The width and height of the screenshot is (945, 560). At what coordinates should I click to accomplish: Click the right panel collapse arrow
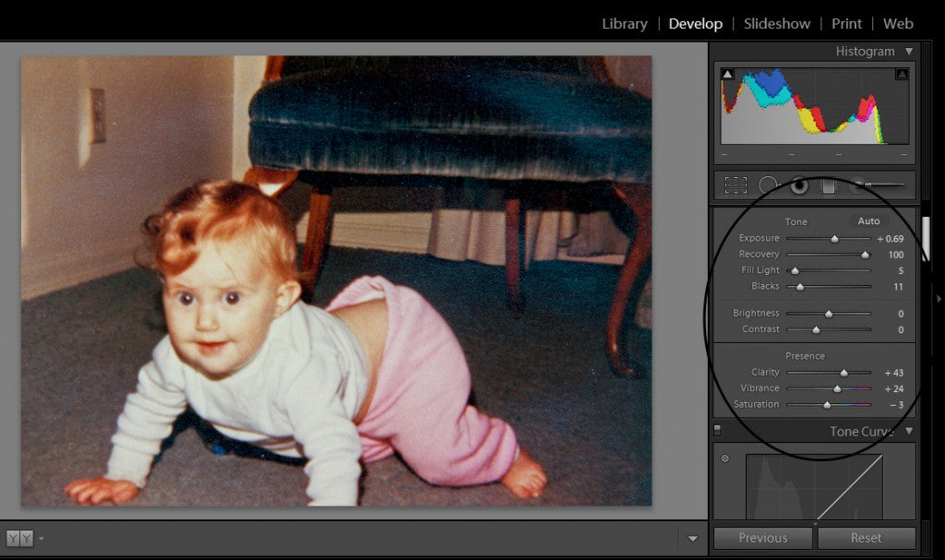pos(939,298)
